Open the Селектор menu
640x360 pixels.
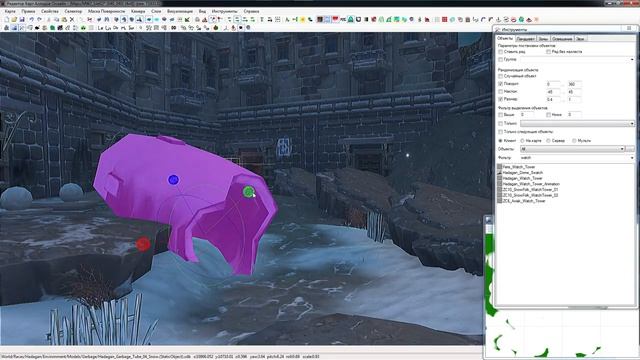pyautogui.click(x=73, y=11)
